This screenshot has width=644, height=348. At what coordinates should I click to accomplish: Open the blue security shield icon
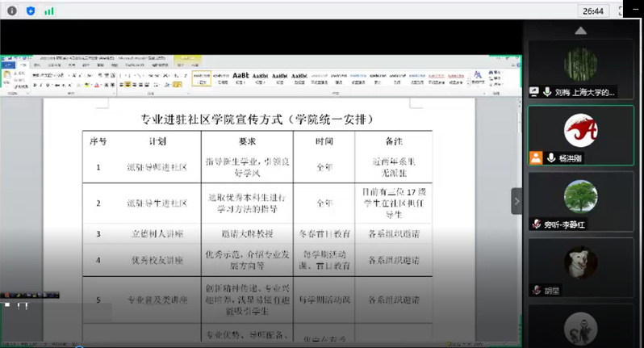[x=31, y=10]
